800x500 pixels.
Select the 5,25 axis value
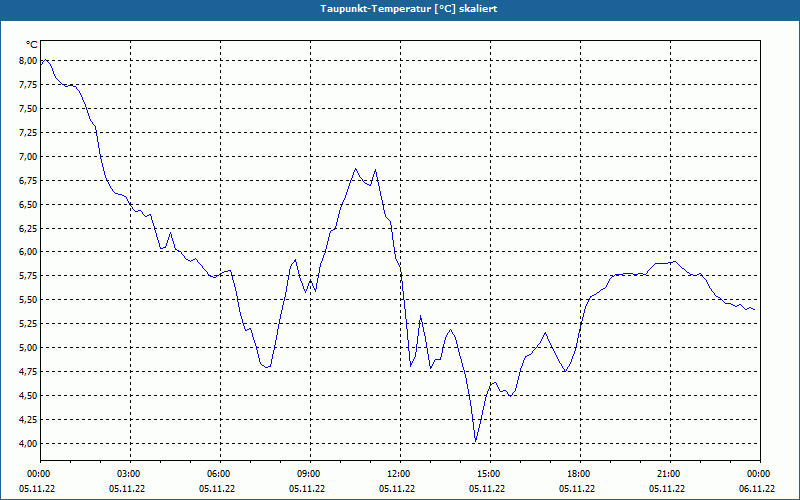point(28,324)
